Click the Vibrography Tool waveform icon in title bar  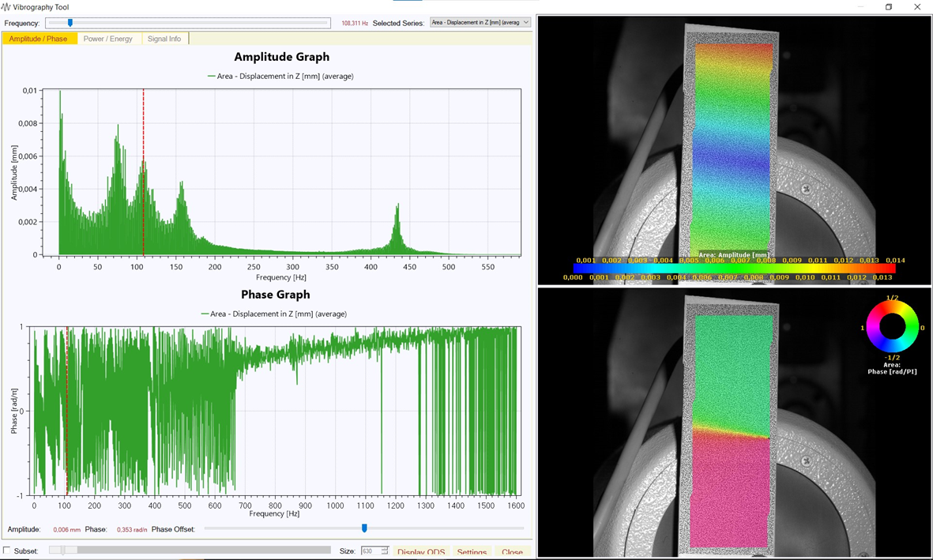pyautogui.click(x=6, y=7)
